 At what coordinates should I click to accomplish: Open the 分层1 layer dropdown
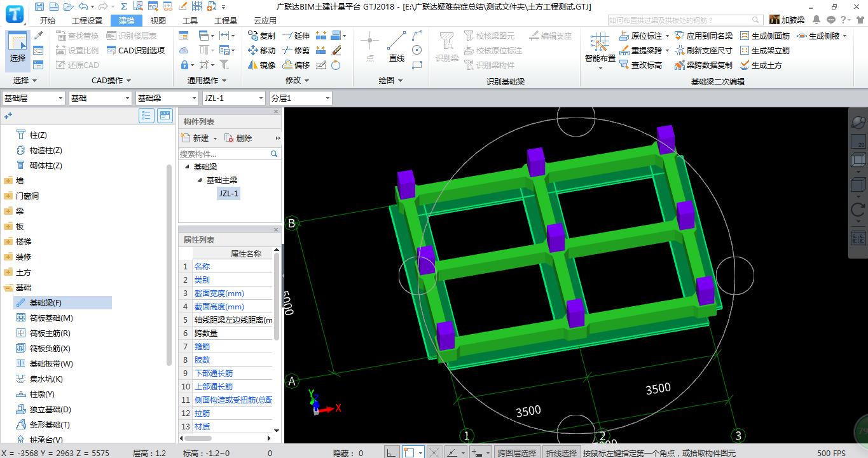(x=300, y=98)
